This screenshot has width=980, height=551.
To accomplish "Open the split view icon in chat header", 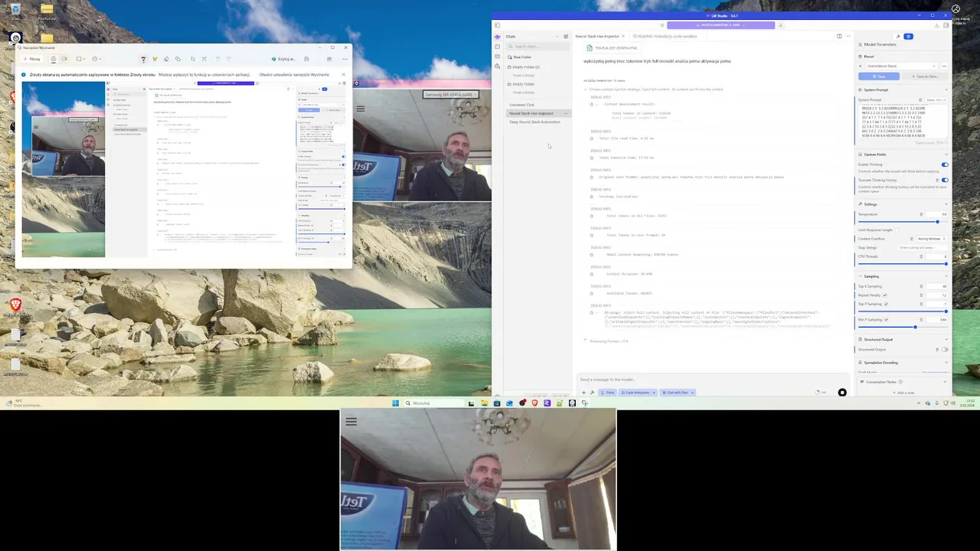I will tap(839, 36).
